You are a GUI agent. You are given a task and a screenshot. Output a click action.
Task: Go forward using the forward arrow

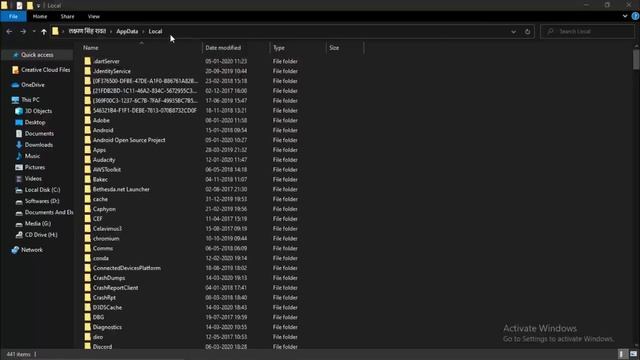(x=23, y=31)
